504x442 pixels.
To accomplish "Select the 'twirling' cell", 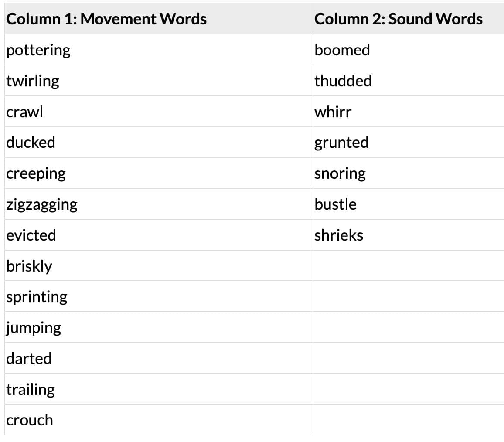I will [x=33, y=81].
